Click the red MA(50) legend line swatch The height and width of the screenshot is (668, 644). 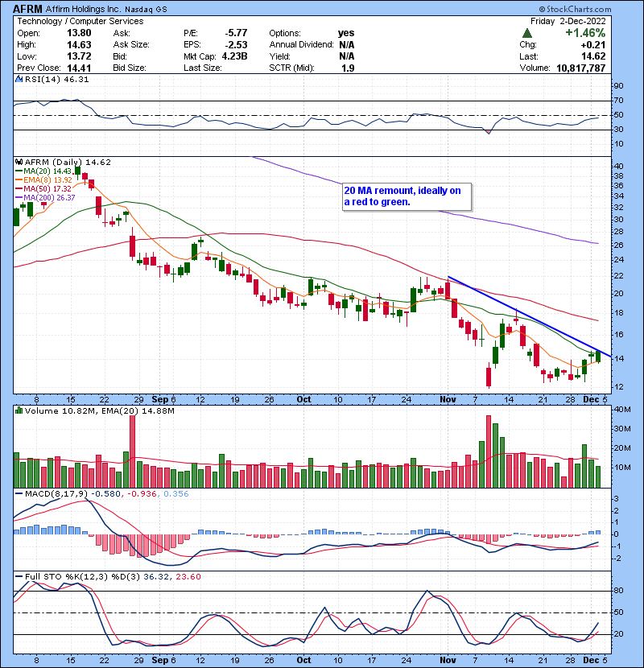[x=19, y=188]
